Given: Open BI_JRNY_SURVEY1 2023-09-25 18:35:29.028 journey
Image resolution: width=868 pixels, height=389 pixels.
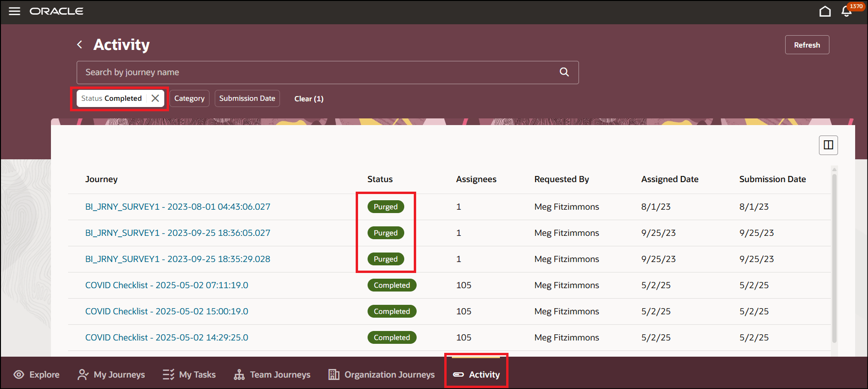Looking at the screenshot, I should click(178, 259).
